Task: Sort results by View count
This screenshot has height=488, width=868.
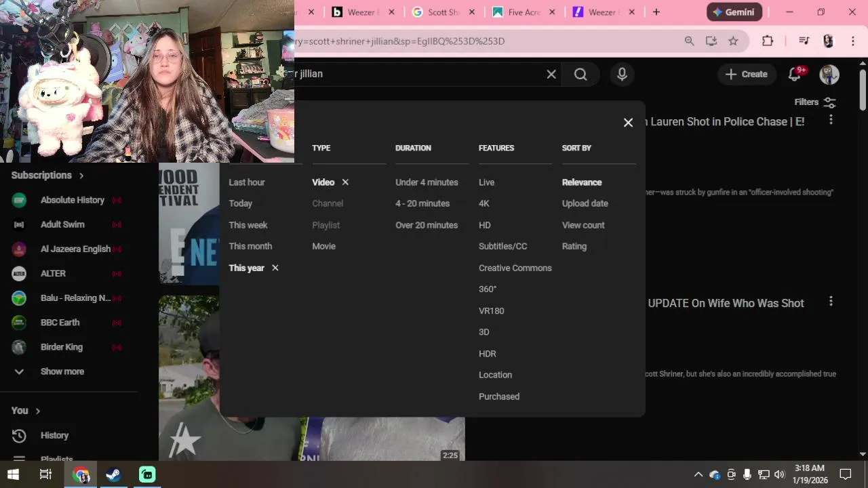Action: point(583,225)
